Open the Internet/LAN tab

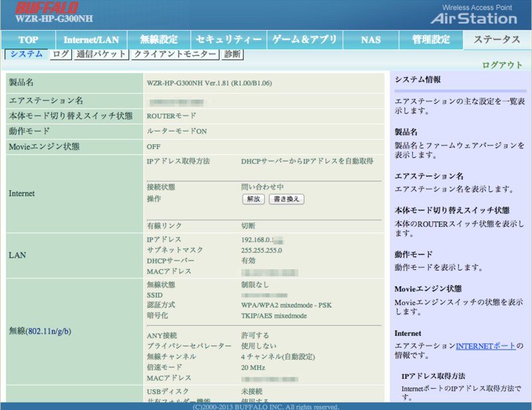91,40
